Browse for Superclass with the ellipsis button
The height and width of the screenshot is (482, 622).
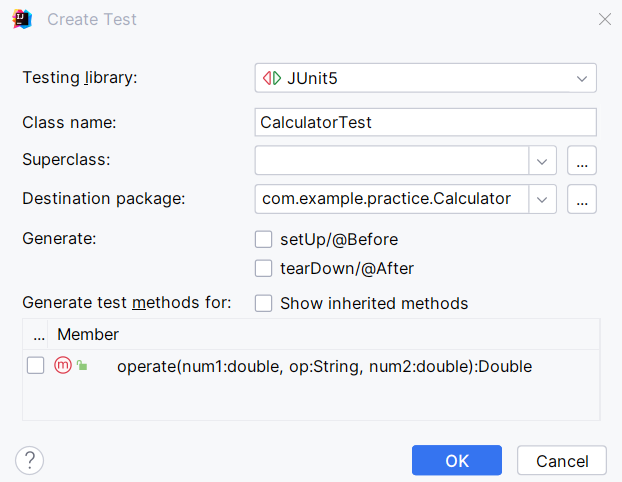582,160
